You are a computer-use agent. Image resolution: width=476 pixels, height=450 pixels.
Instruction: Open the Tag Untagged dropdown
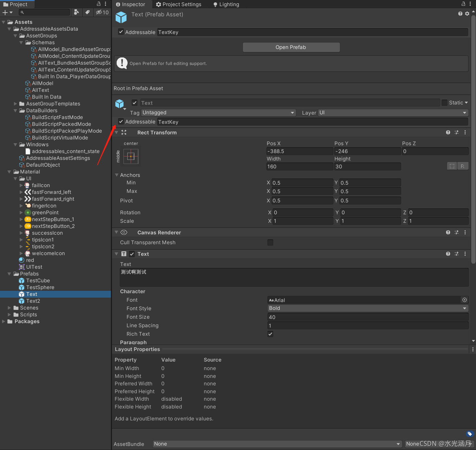218,113
